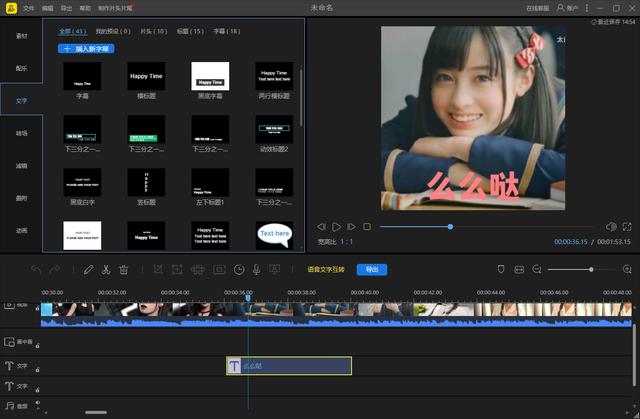Click the timeline marker shield icon
Screen dimensions: 640x419
(x=501, y=269)
